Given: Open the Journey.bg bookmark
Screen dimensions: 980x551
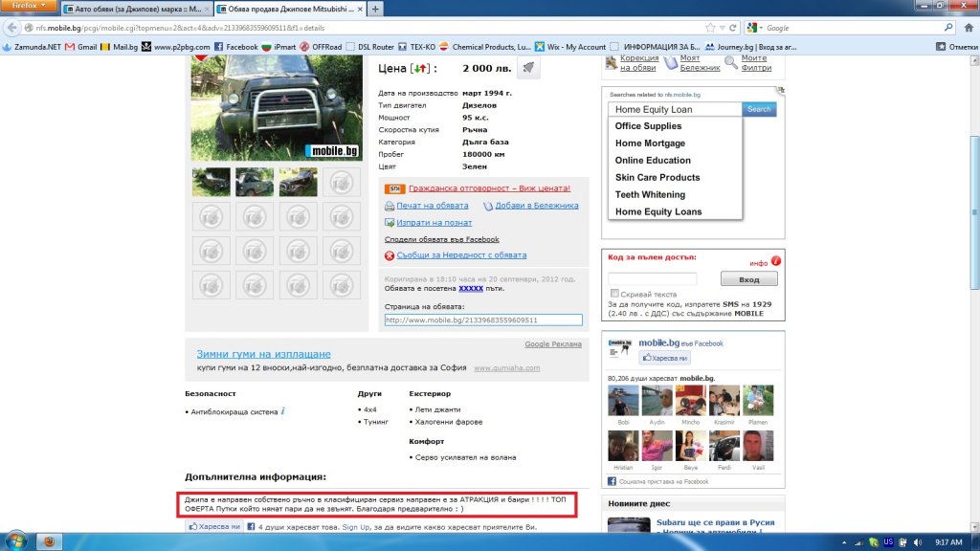Looking at the screenshot, I should 750,47.
